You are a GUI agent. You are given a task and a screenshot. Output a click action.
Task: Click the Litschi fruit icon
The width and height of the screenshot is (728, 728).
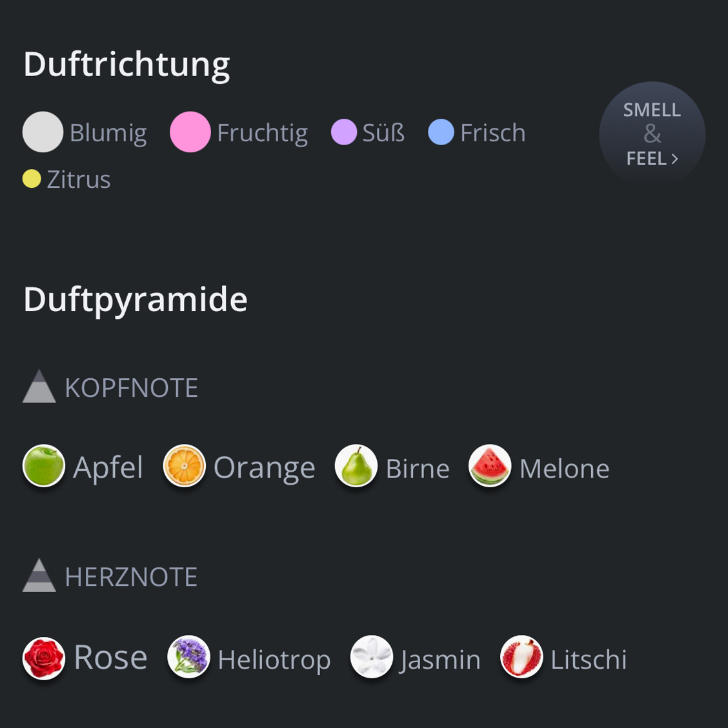(x=521, y=656)
